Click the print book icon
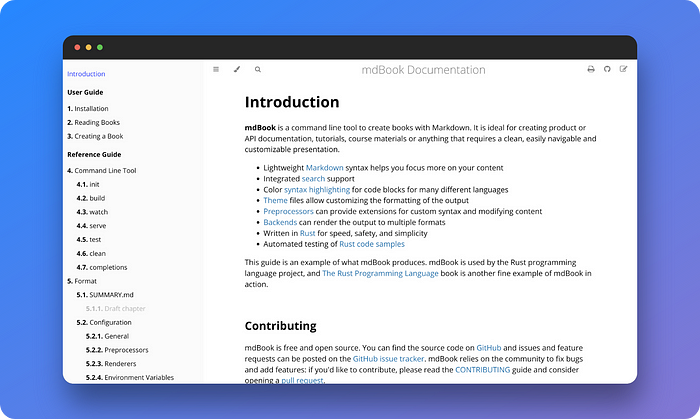The image size is (700, 419). (x=591, y=69)
